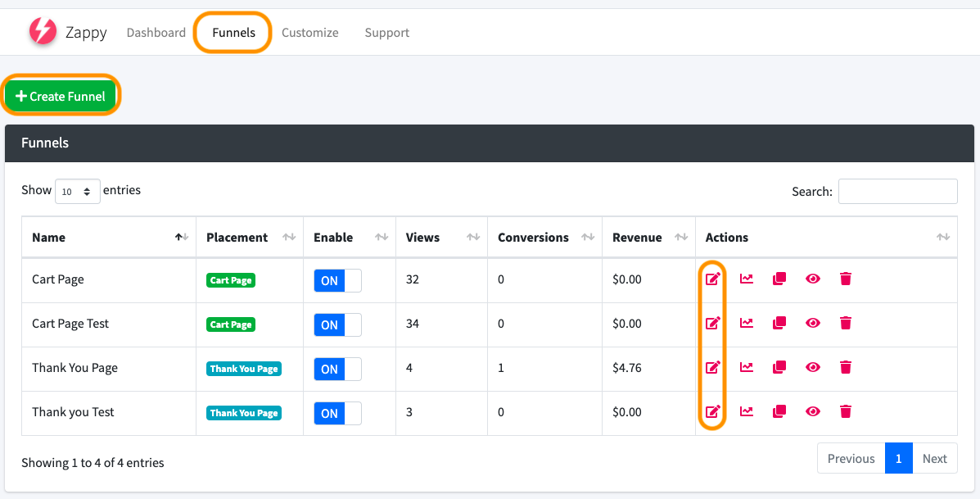Viewport: 980px width, 499px height.
Task: Disable the Thank You Page funnel toggle
Action: 337,369
